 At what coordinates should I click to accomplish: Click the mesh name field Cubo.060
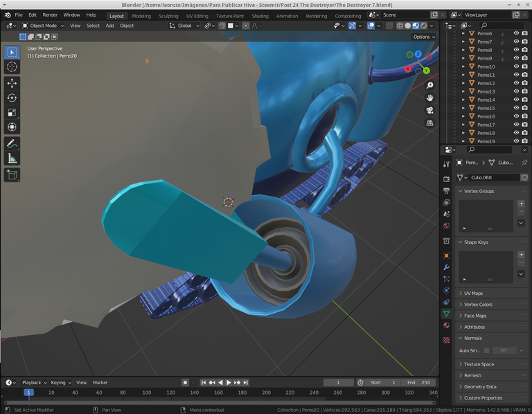coord(494,177)
